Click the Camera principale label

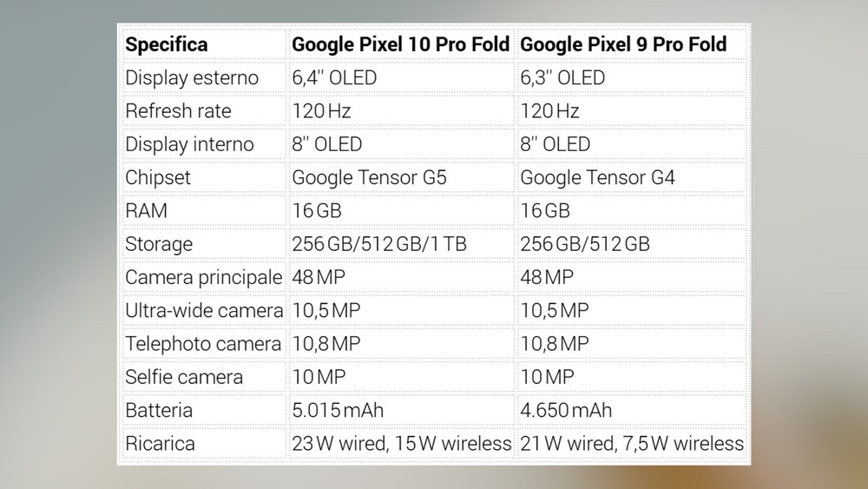click(x=204, y=277)
